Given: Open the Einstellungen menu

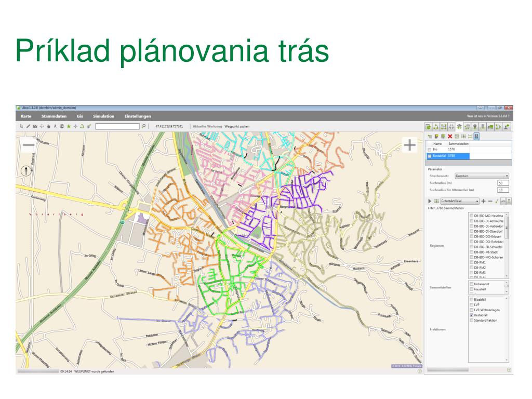Looking at the screenshot, I should point(137,116).
